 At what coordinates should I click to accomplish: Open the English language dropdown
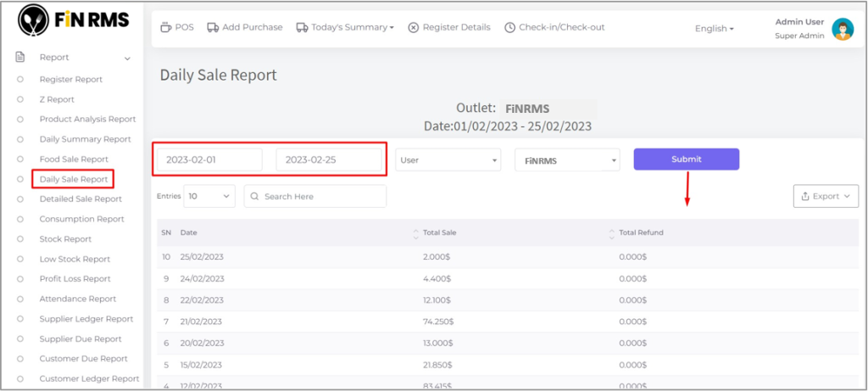714,29
